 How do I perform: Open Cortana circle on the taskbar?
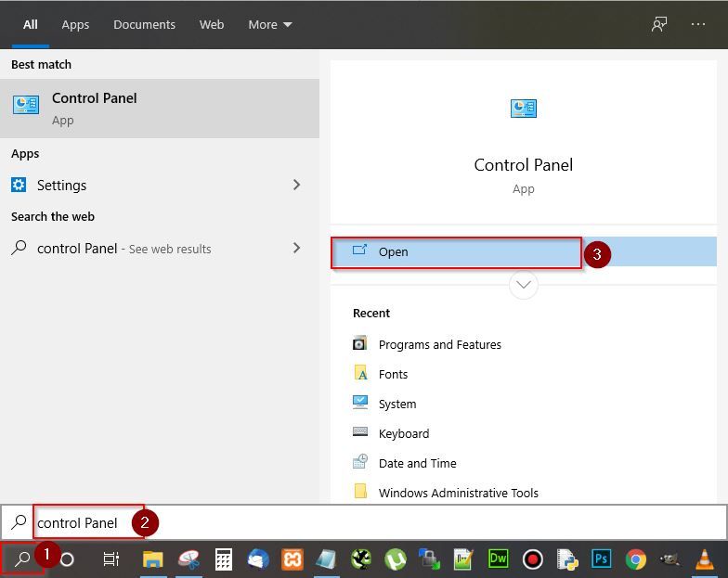[x=67, y=559]
